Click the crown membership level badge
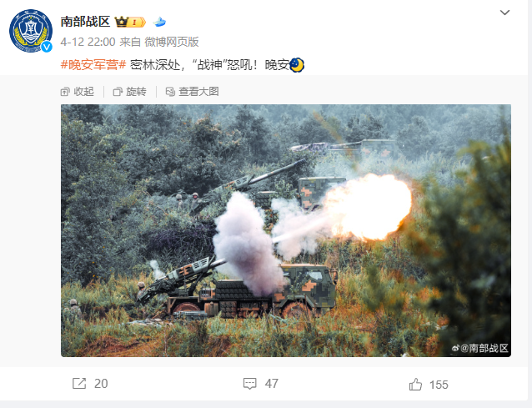Screen dimensions: 532x408 (130, 22)
